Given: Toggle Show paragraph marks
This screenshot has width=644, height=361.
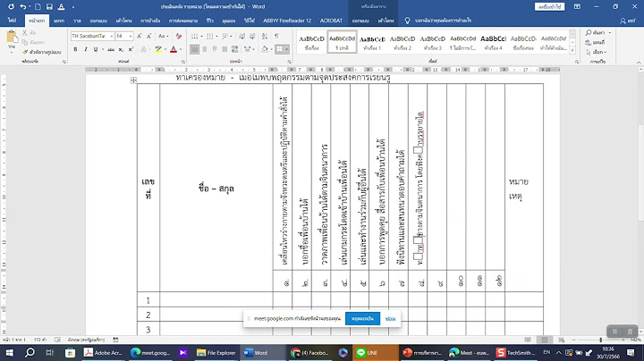Looking at the screenshot, I should click(x=276, y=36).
